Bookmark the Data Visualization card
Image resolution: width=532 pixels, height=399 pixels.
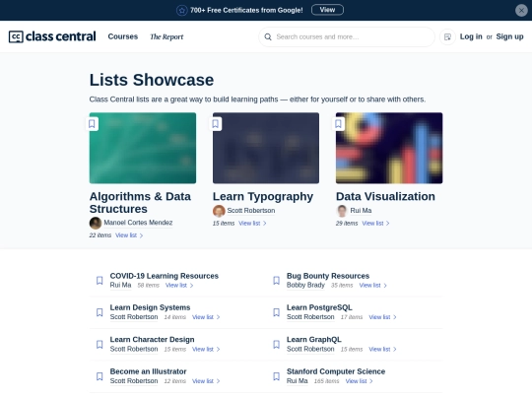click(339, 124)
